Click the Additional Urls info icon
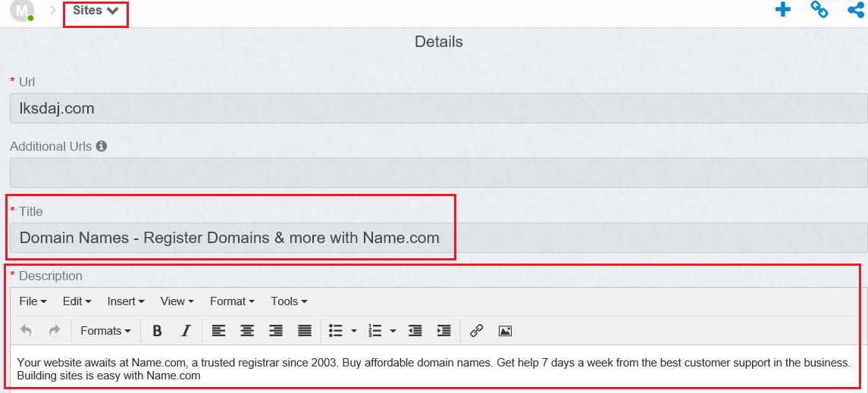This screenshot has width=868, height=393. point(102,146)
